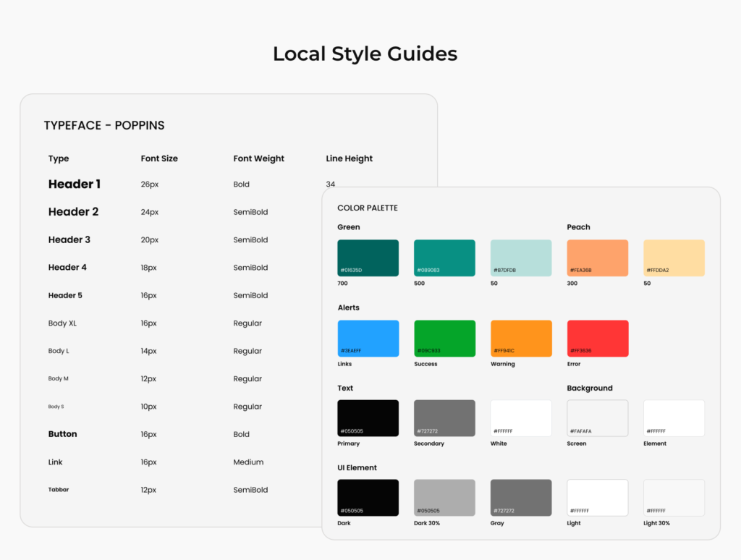The width and height of the screenshot is (741, 560).
Task: Pick the green Success swatch
Action: (x=444, y=338)
